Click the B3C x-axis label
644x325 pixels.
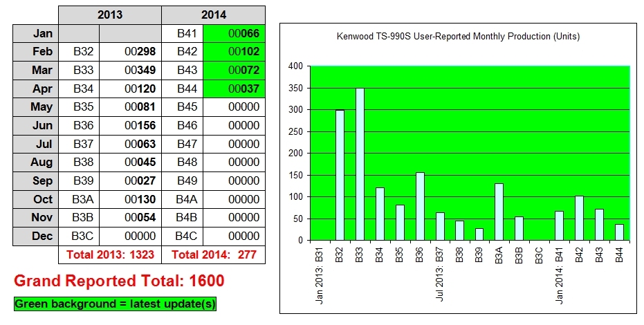[540, 255]
